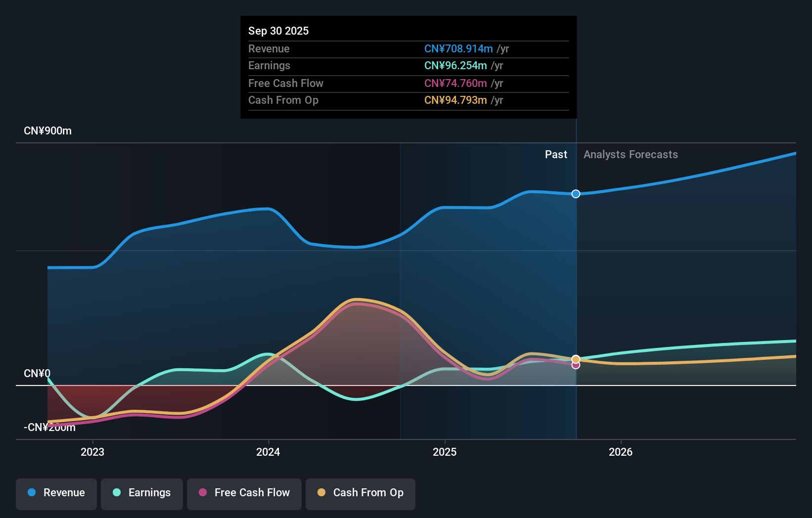812x518 pixels.
Task: Click the blue Revenue legend dot
Action: point(32,492)
